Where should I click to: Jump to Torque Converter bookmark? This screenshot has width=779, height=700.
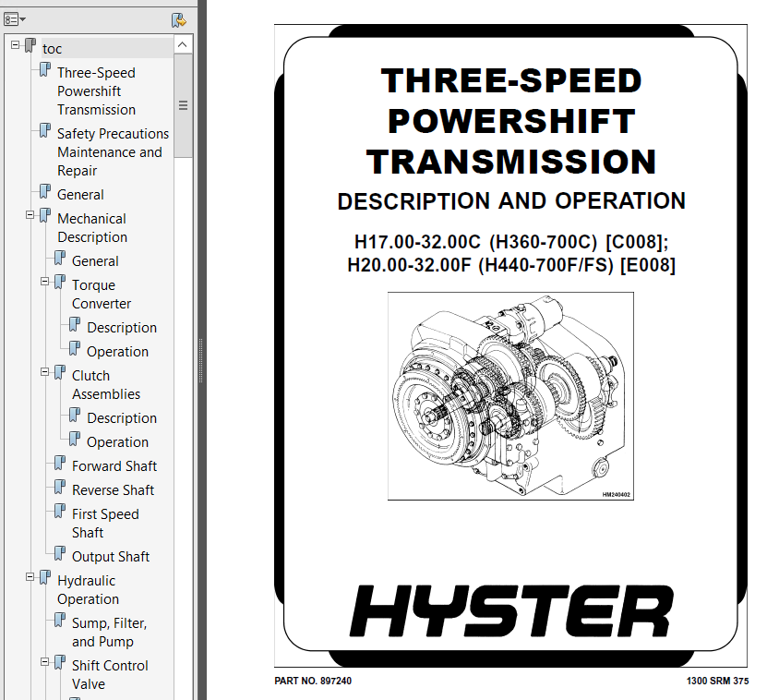[102, 295]
